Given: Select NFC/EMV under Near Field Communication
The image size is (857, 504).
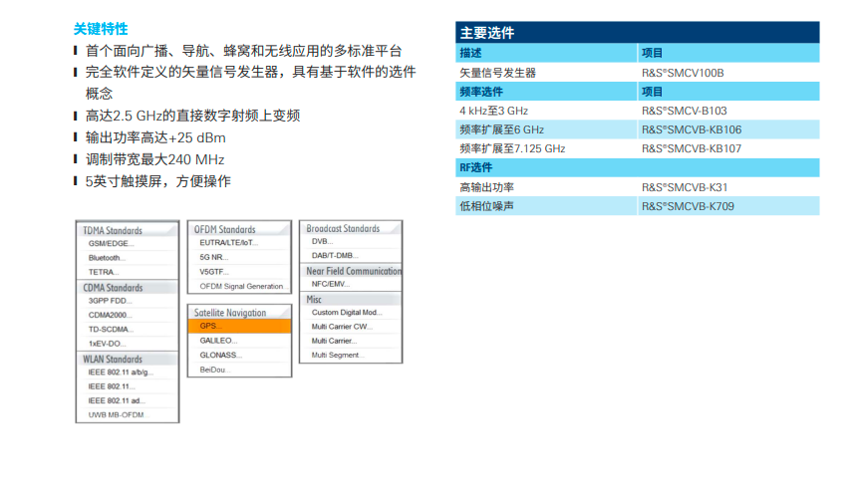Looking at the screenshot, I should click(331, 284).
